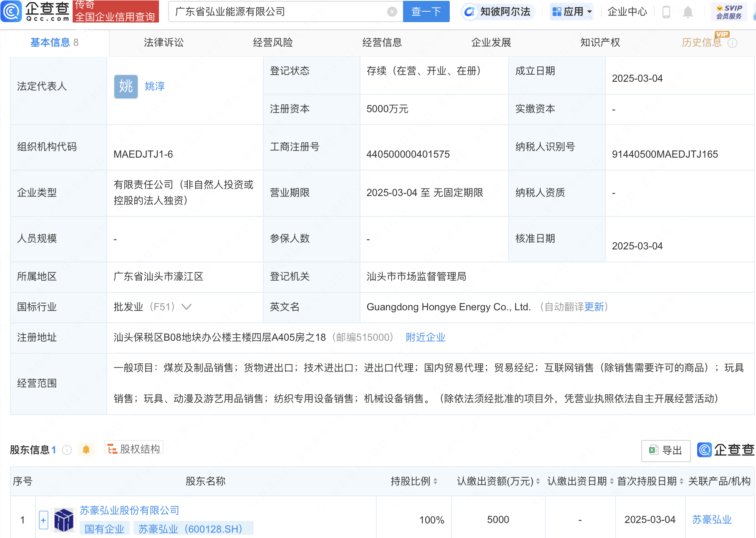Click the shareholder alert bell icon
This screenshot has height=538, width=756.
(x=86, y=450)
